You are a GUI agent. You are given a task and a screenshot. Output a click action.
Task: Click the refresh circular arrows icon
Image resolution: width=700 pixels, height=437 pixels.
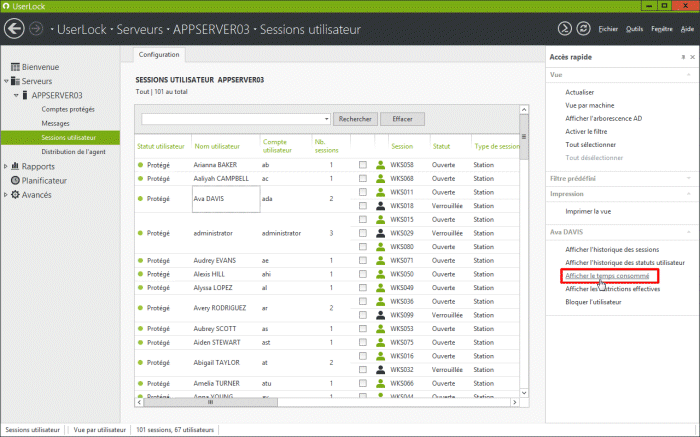[583, 29]
